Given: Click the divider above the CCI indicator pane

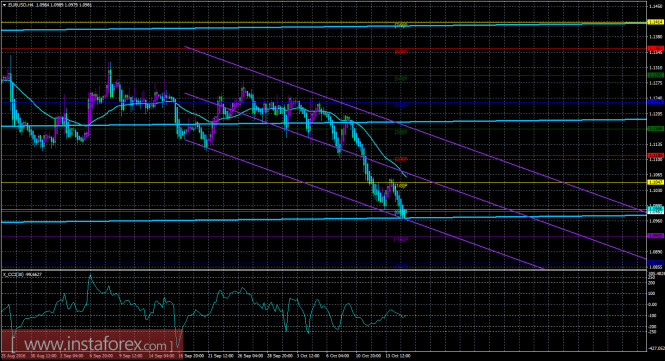Looking at the screenshot, I should pos(323,269).
